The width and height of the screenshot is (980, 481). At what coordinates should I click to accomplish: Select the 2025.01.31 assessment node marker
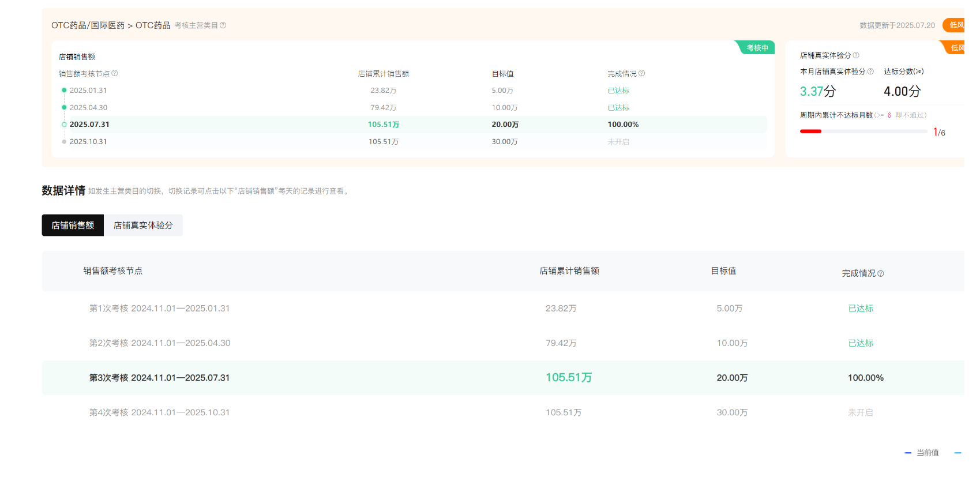tap(65, 91)
